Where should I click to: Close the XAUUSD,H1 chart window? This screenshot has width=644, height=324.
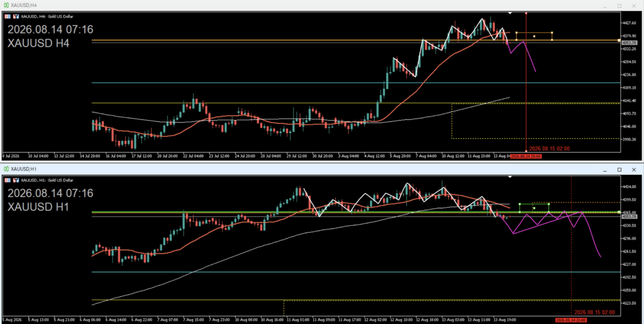[635, 169]
